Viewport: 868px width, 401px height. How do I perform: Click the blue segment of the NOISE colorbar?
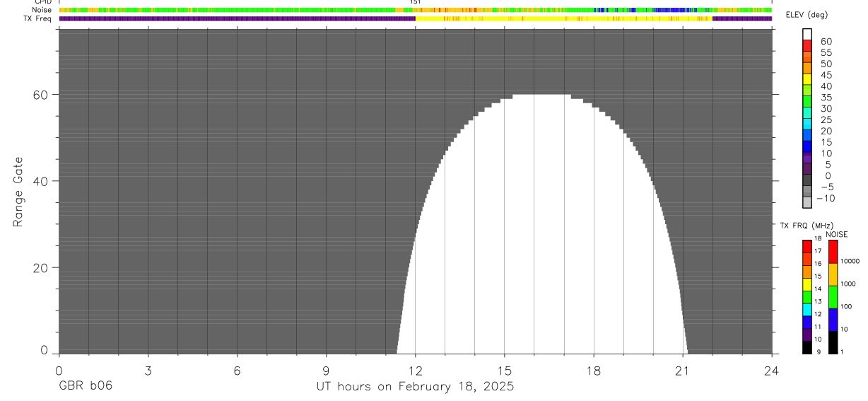(x=833, y=320)
